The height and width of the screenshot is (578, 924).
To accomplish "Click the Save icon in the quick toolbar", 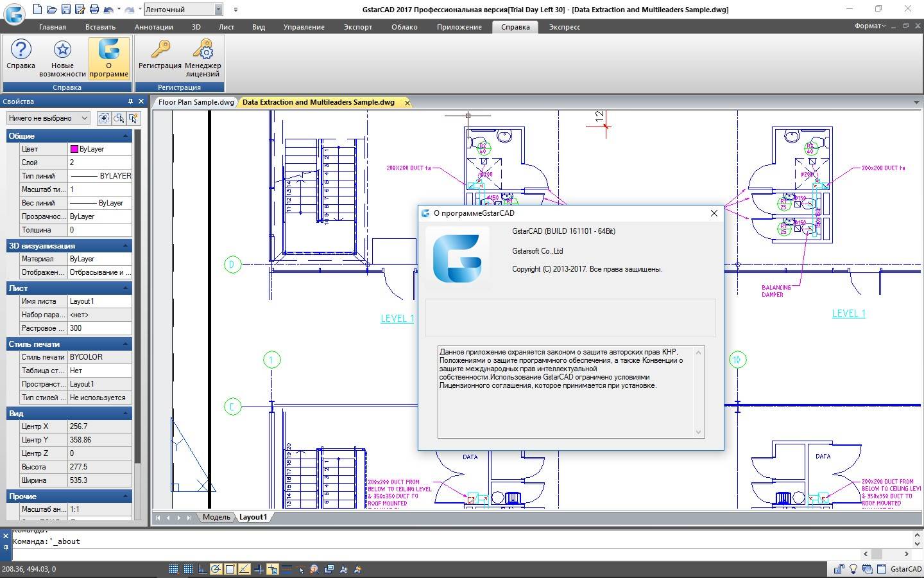I will 65,9.
